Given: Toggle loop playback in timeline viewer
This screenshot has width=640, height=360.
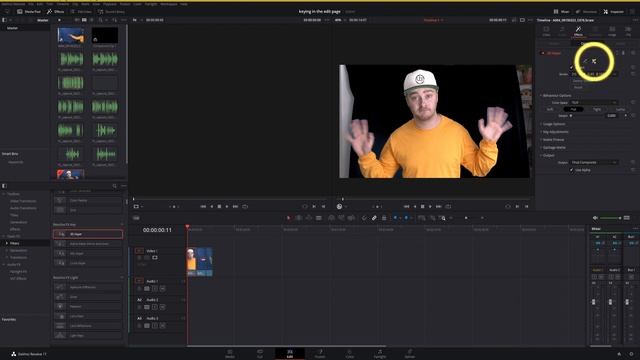Looking at the screenshot, I should click(x=448, y=207).
